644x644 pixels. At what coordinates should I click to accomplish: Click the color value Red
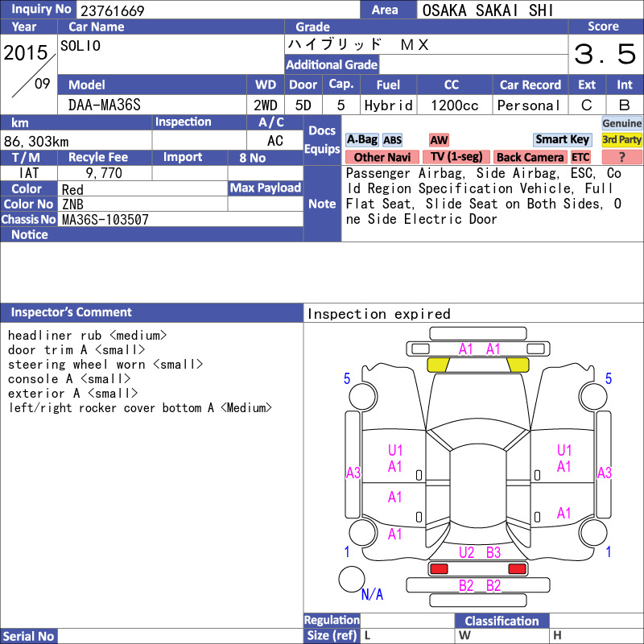(x=72, y=190)
